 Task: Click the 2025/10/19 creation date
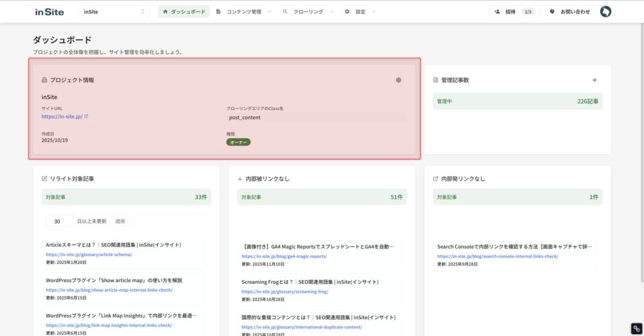(55, 140)
